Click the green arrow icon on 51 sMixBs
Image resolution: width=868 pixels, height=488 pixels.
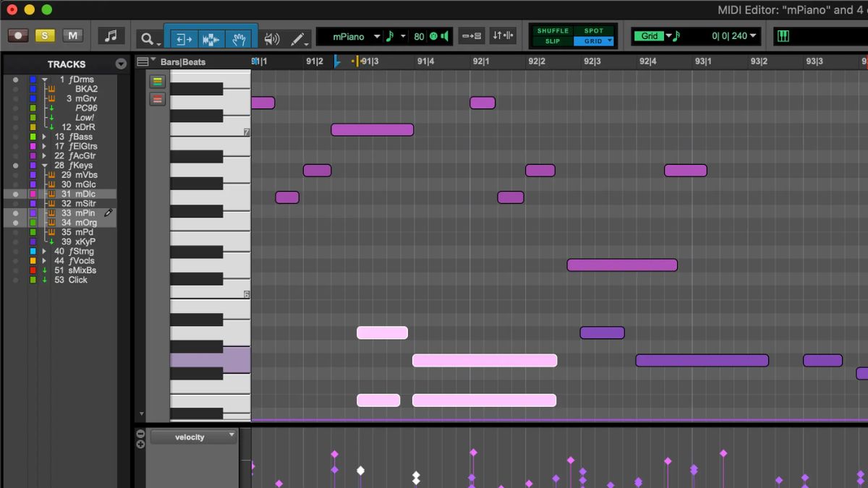point(45,270)
